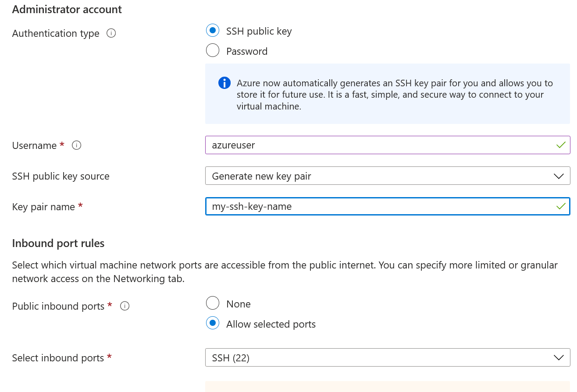Open the SSH public key source dropdown
577x392 pixels.
(x=387, y=176)
